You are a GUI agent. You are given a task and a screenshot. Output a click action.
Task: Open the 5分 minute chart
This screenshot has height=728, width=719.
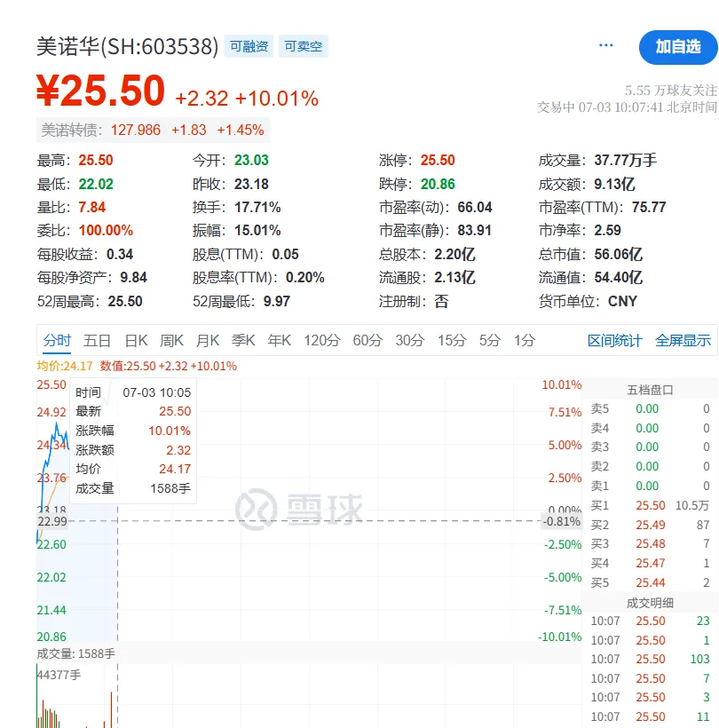pos(490,340)
